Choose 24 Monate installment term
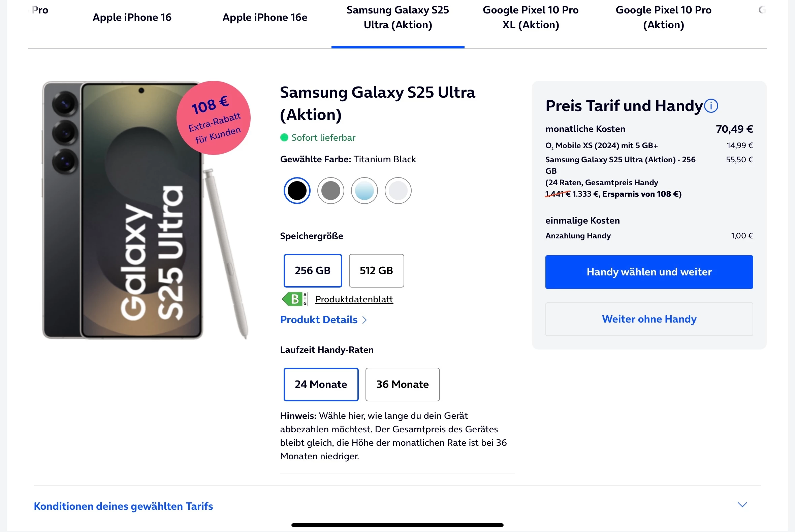The width and height of the screenshot is (795, 532). (x=321, y=384)
